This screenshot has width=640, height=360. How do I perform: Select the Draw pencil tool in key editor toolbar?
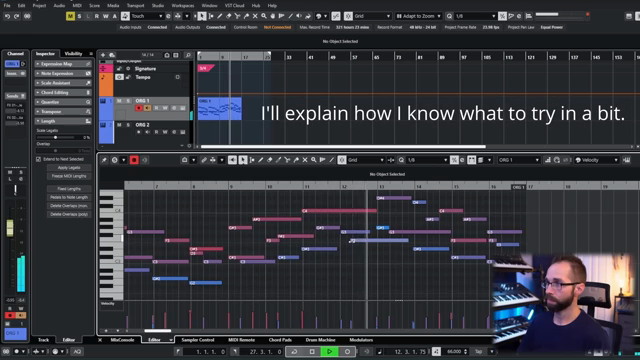coord(260,160)
